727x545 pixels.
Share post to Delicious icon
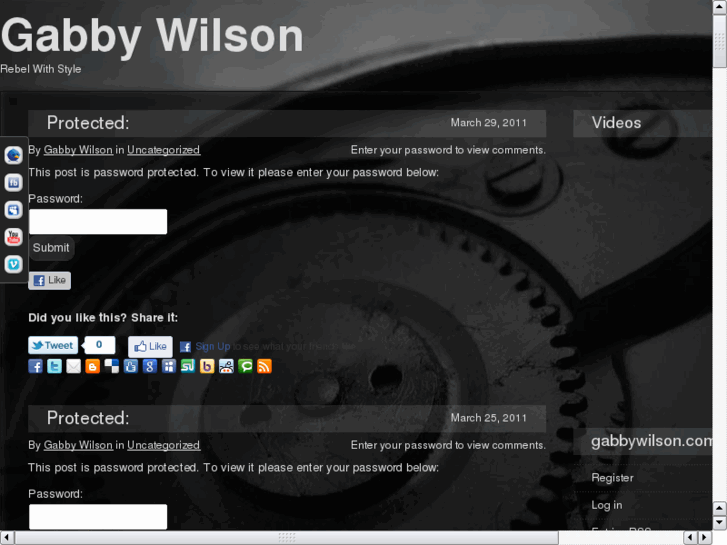tap(111, 366)
